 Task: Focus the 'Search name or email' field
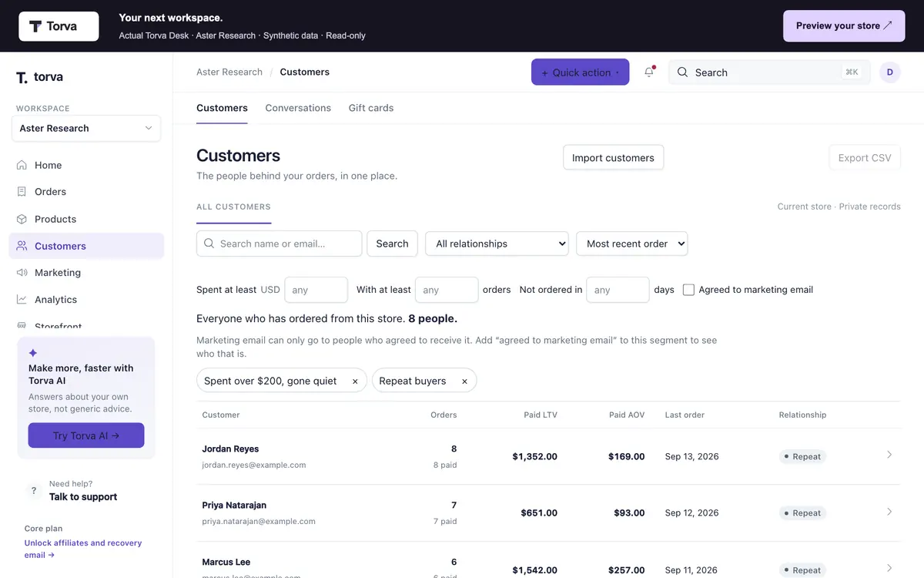click(279, 244)
